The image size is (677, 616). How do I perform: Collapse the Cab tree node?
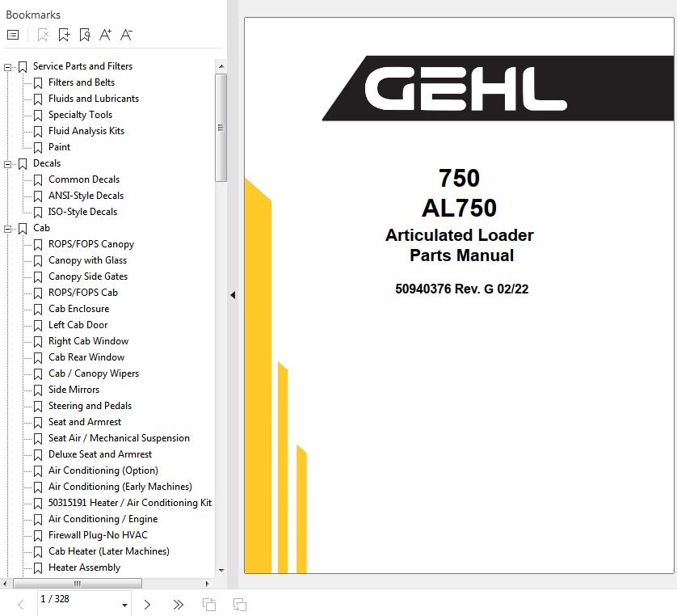click(7, 229)
